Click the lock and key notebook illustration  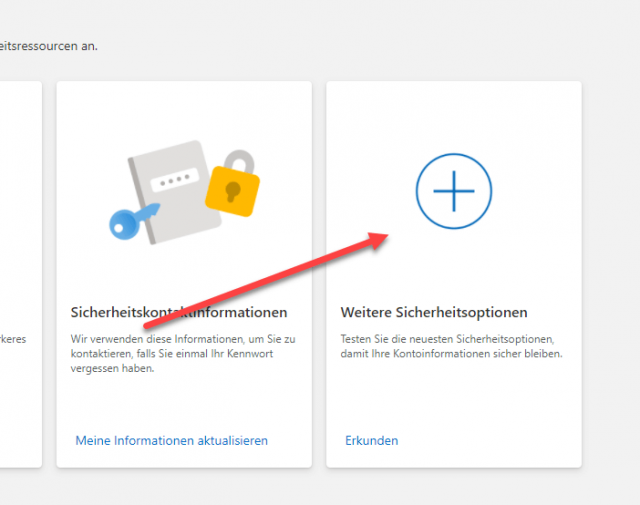184,192
